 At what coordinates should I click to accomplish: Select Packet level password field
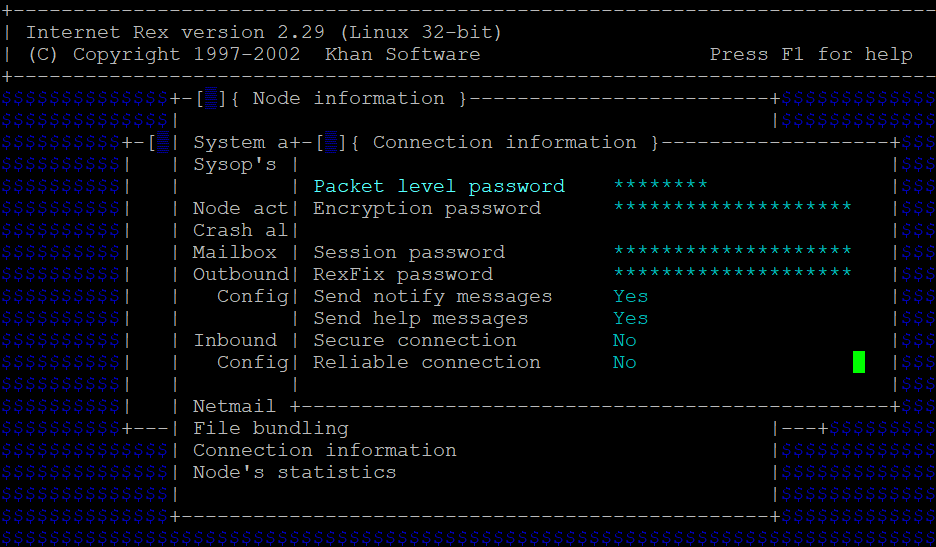pos(439,186)
